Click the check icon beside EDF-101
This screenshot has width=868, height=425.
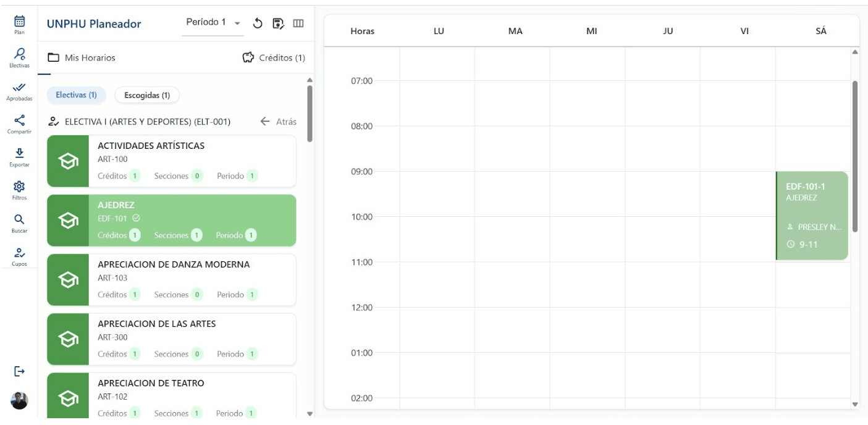click(x=137, y=218)
